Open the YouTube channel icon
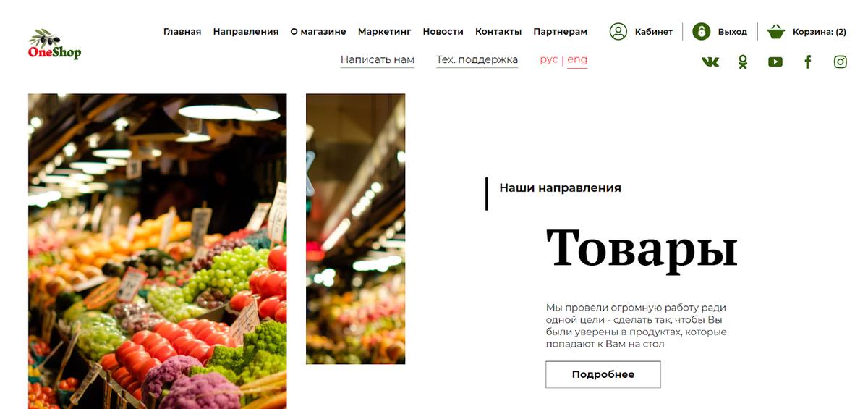Screen dimensions: 868x409 click(775, 62)
